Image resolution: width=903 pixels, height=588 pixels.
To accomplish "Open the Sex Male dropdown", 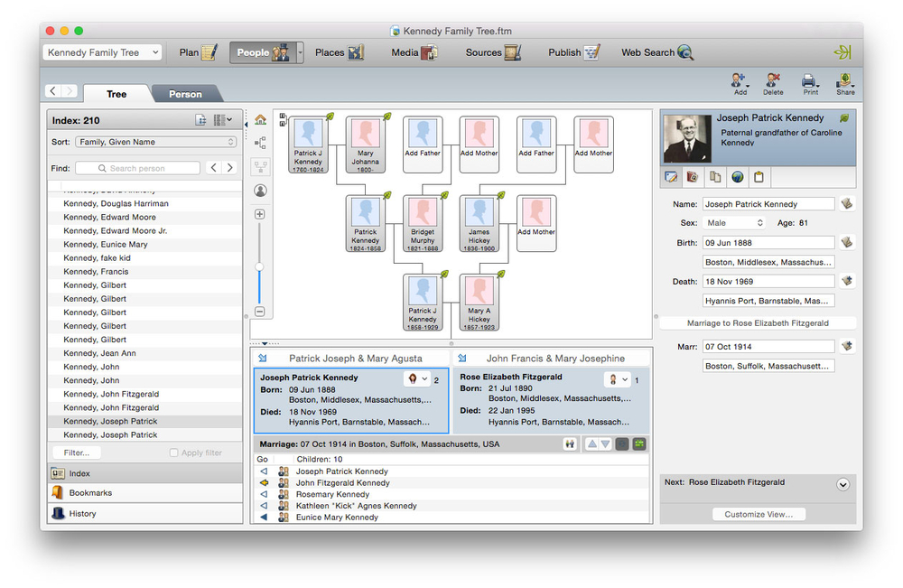I will click(x=735, y=223).
